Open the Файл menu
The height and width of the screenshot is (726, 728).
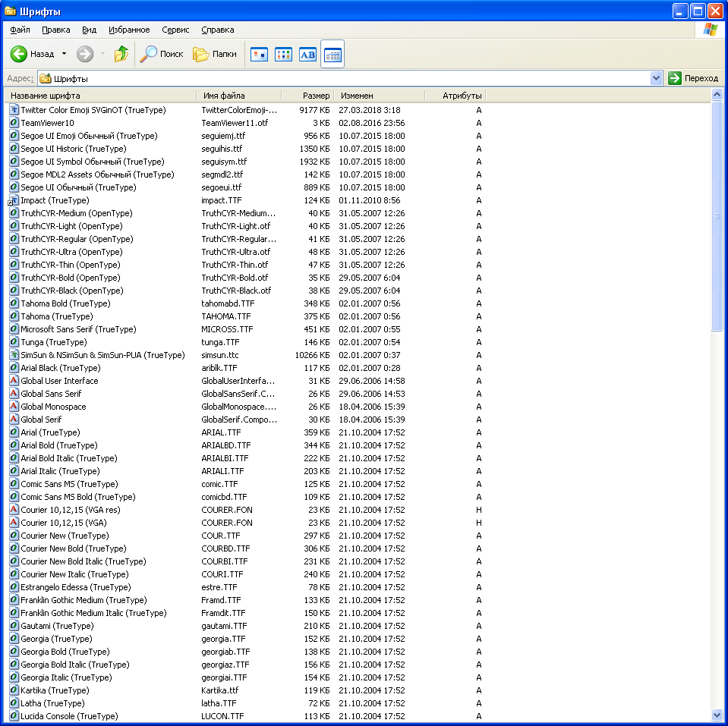coord(20,30)
